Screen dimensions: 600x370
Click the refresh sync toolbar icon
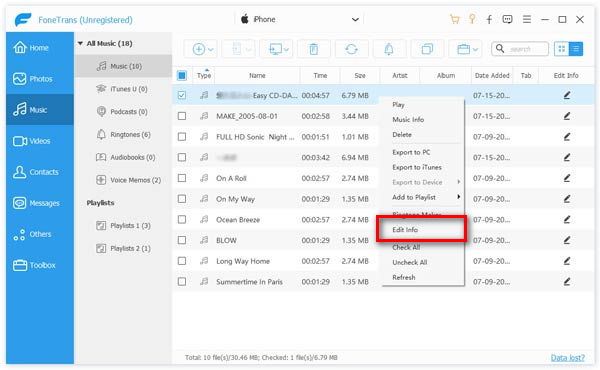coord(351,49)
